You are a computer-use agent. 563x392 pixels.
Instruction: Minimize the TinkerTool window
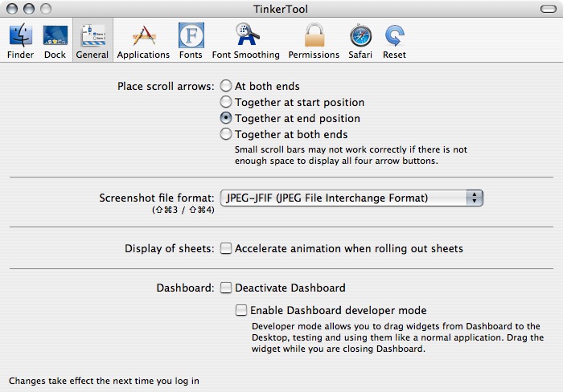[x=29, y=9]
